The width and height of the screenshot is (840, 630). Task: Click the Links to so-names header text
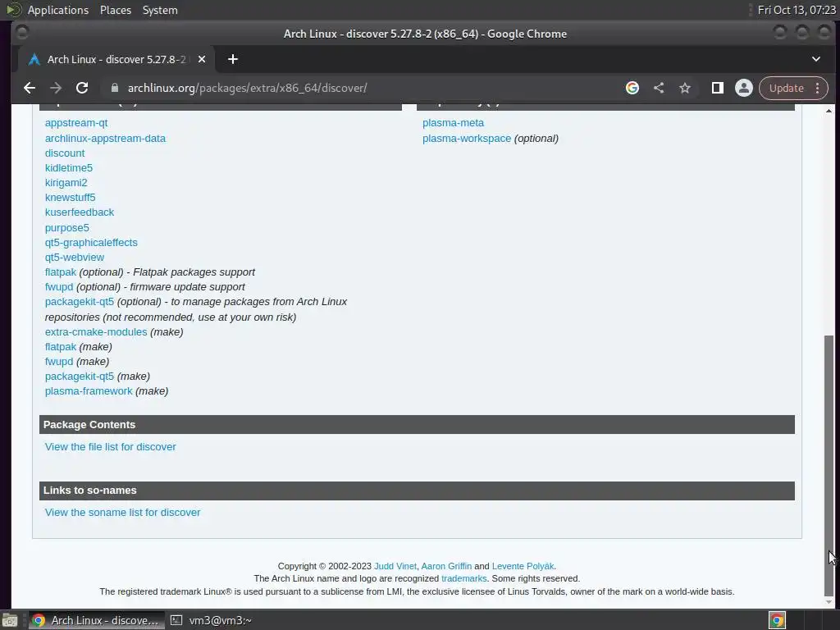click(90, 491)
